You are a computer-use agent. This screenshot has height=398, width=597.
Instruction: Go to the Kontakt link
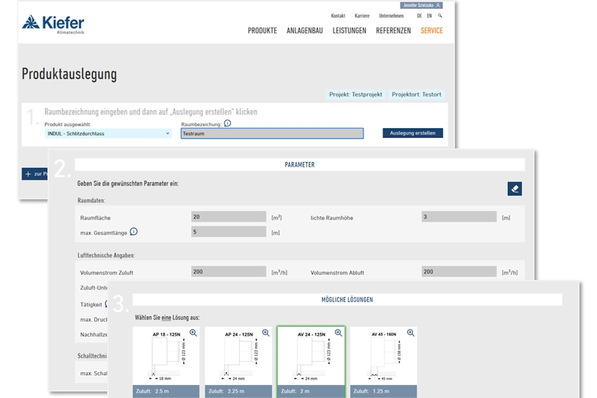[x=338, y=16]
